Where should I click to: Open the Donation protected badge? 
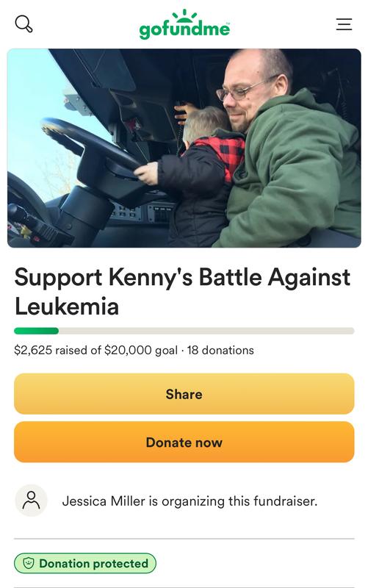click(x=85, y=563)
